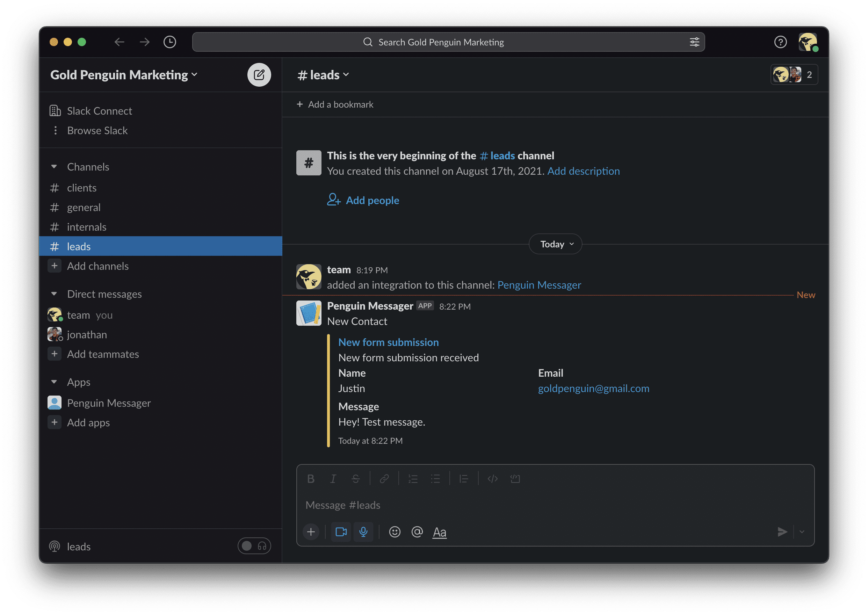Viewport: 868px width, 615px height.
Task: Open the Gold Penguin Marketing workspace menu
Action: pyautogui.click(x=124, y=74)
